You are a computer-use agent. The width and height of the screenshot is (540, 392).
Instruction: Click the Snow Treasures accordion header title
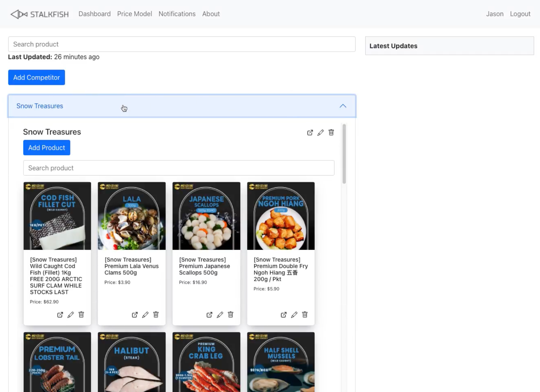click(x=40, y=106)
